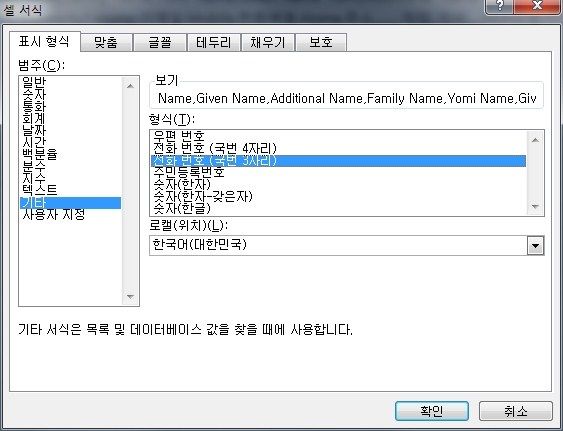Click the 보기 preview text
Image resolution: width=563 pixels, height=431 pixels.
[347, 98]
